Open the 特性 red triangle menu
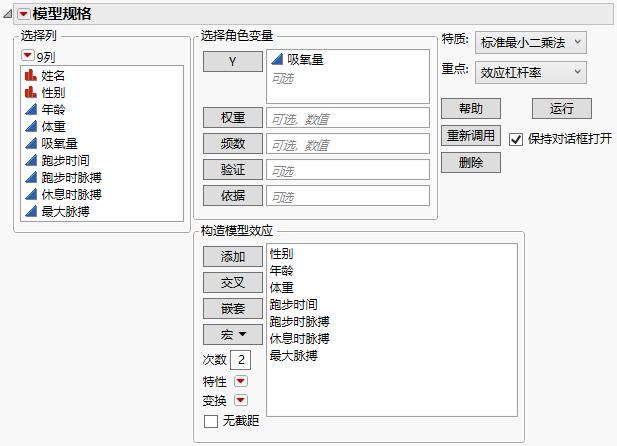The height and width of the screenshot is (446, 617). (x=240, y=381)
